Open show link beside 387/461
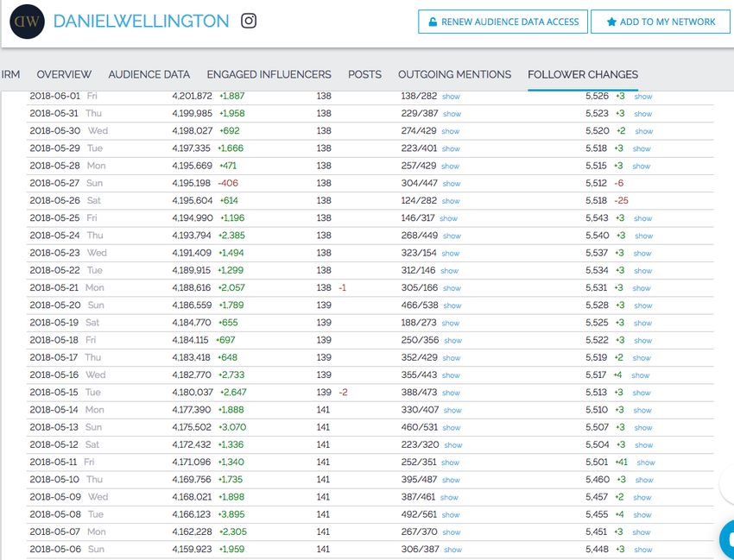 tap(449, 497)
